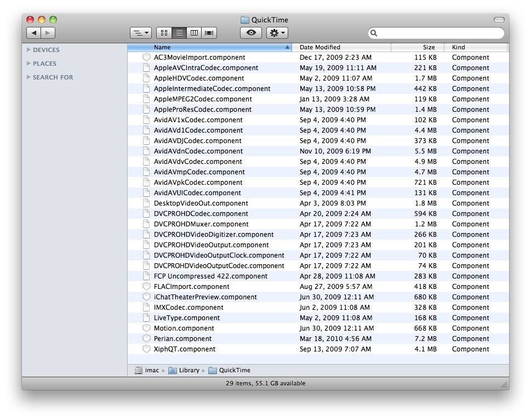Screen dimensions: 531x420
Task: Select DVCPROHDVideoDigitizer.component
Action: 318,234
